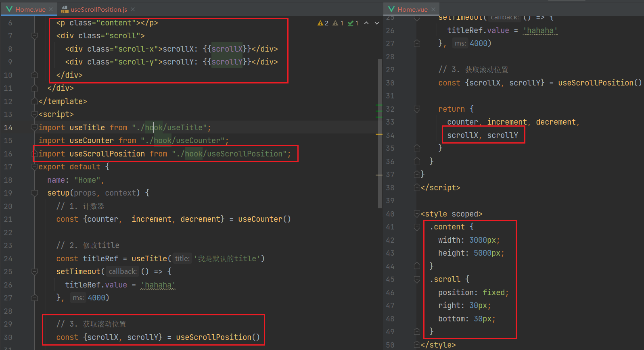Open the 2 warnings inspection indicator
Viewport: 644px width, 350px height.
click(323, 23)
